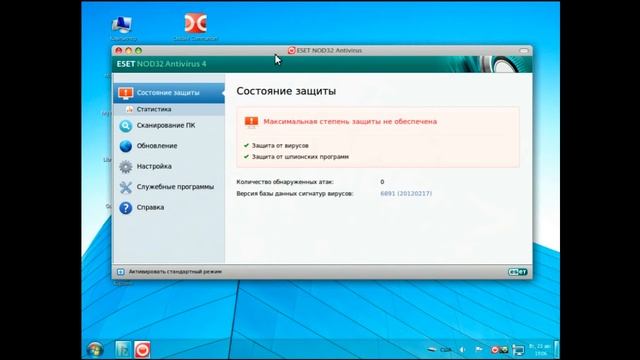Click the drive icon in system tray
This screenshot has width=640, height=360.
[x=431, y=350]
